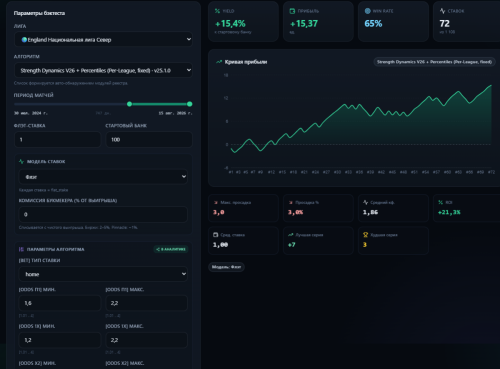
Task: Click the Strength Dynamics V26 badge above the chart
Action: [434, 62]
